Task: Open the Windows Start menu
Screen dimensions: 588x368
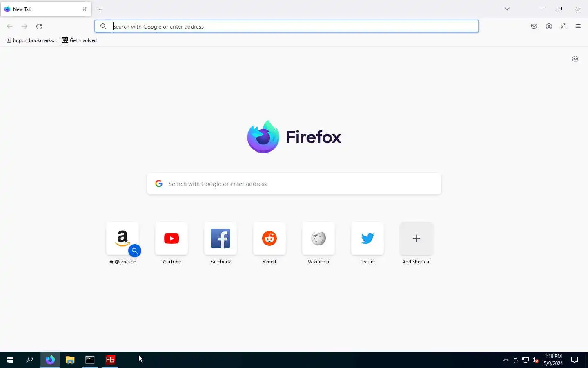Action: pyautogui.click(x=10, y=360)
